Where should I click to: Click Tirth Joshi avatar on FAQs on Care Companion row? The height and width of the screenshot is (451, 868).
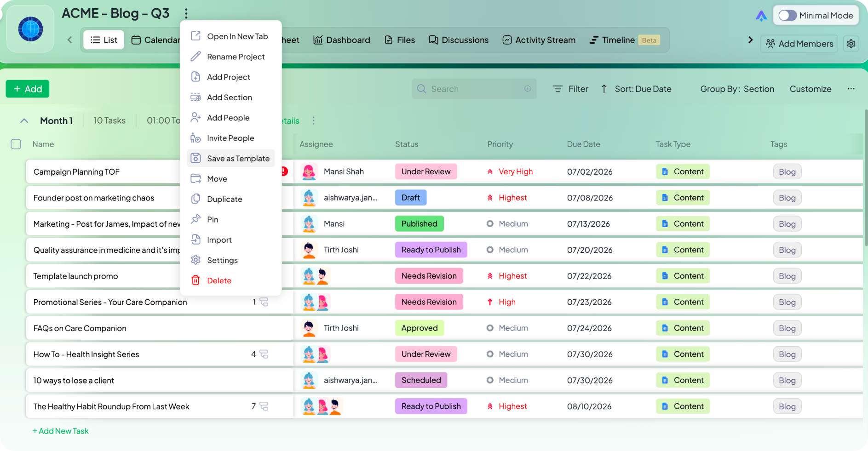(x=309, y=328)
